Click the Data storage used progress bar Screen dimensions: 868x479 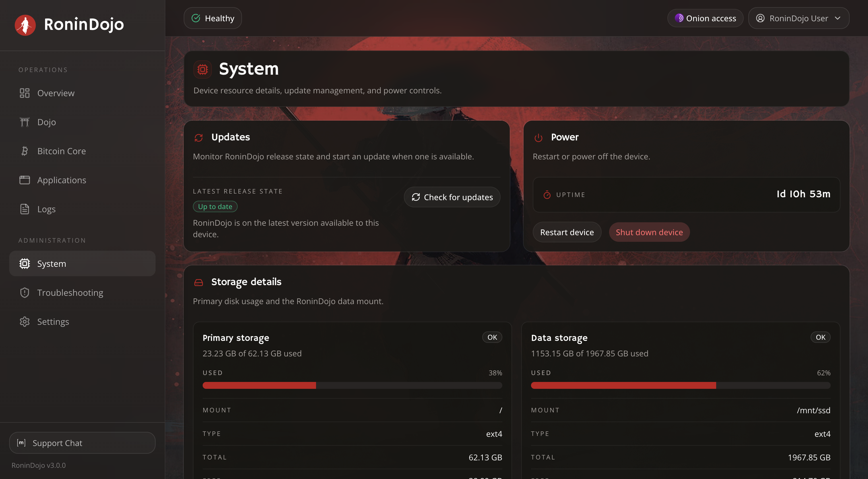[681, 385]
